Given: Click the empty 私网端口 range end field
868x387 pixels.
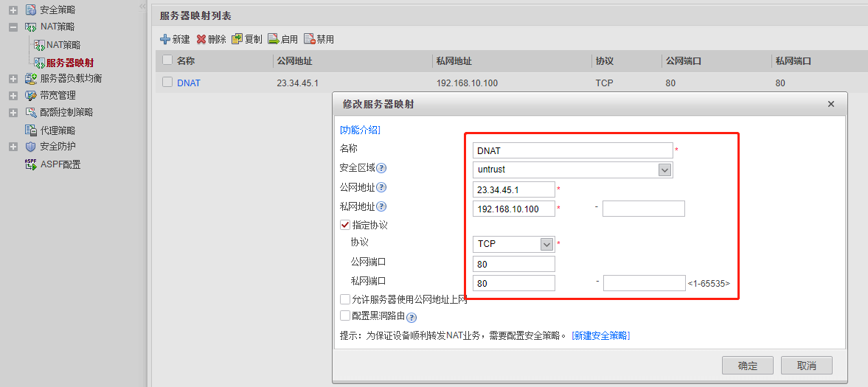Looking at the screenshot, I should point(645,283).
